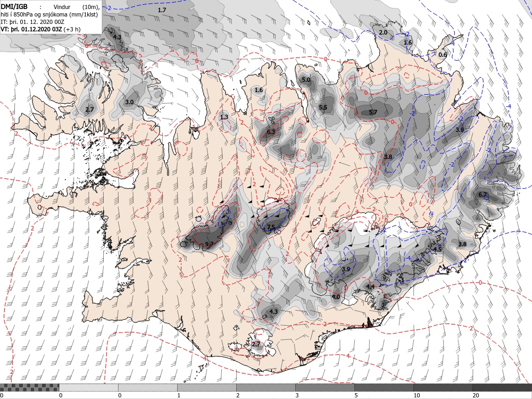532x399 pixels.
Task: Click the 'VT: þri. 01.12.2020 03Z (+3 h)' line
Action: (x=41, y=29)
